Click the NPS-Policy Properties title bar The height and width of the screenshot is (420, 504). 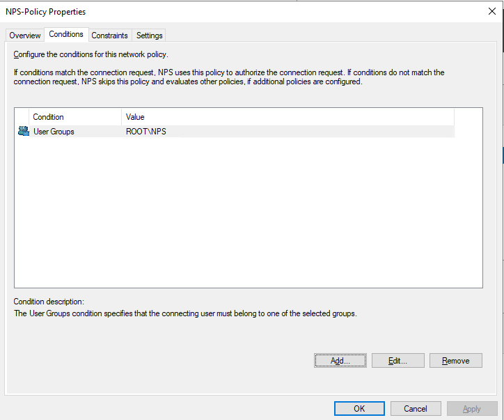[209, 12]
